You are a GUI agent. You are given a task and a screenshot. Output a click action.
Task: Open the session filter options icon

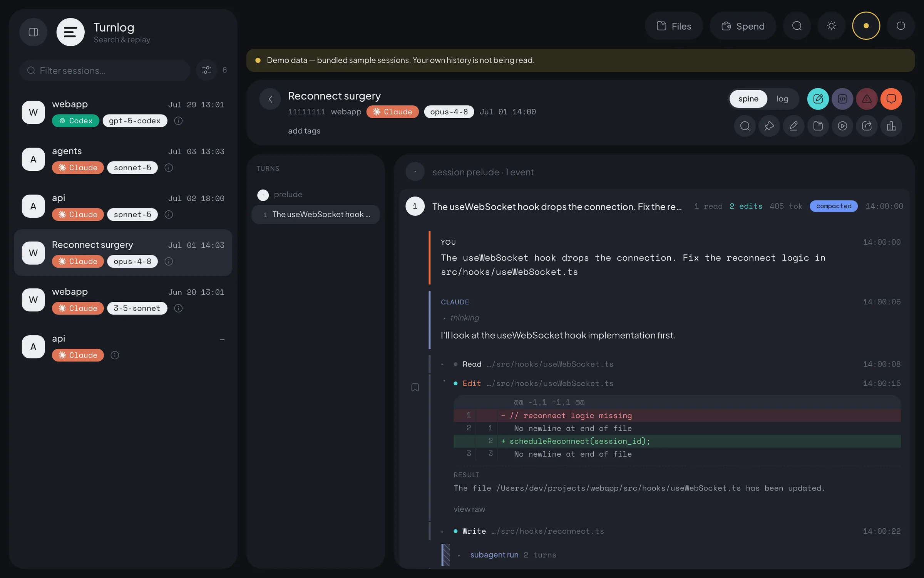tap(206, 70)
